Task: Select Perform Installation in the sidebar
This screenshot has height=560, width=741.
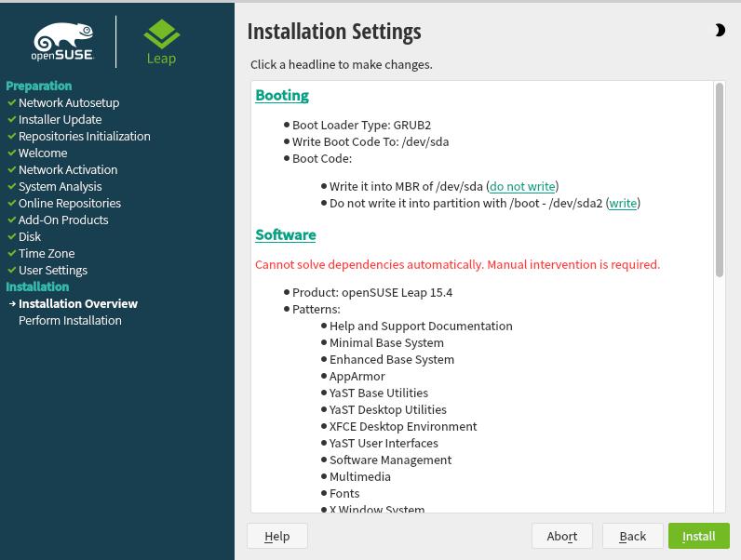Action: pos(70,320)
